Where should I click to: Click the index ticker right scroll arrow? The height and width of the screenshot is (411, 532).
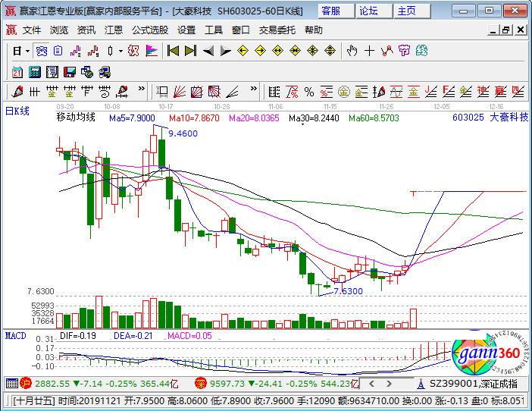389,384
